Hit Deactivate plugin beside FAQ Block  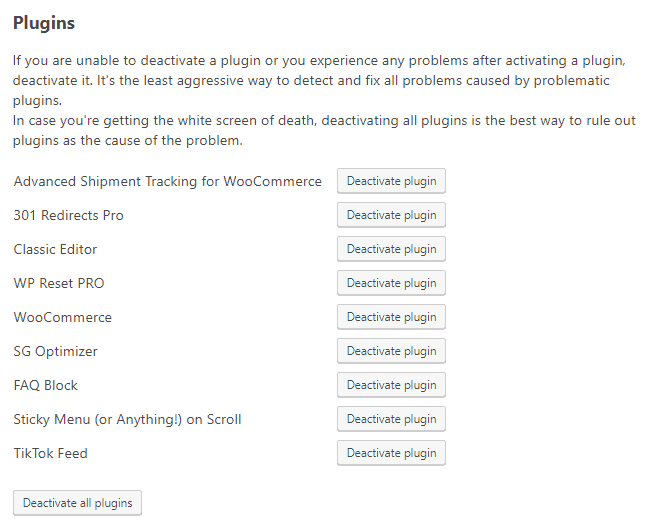[x=391, y=385]
